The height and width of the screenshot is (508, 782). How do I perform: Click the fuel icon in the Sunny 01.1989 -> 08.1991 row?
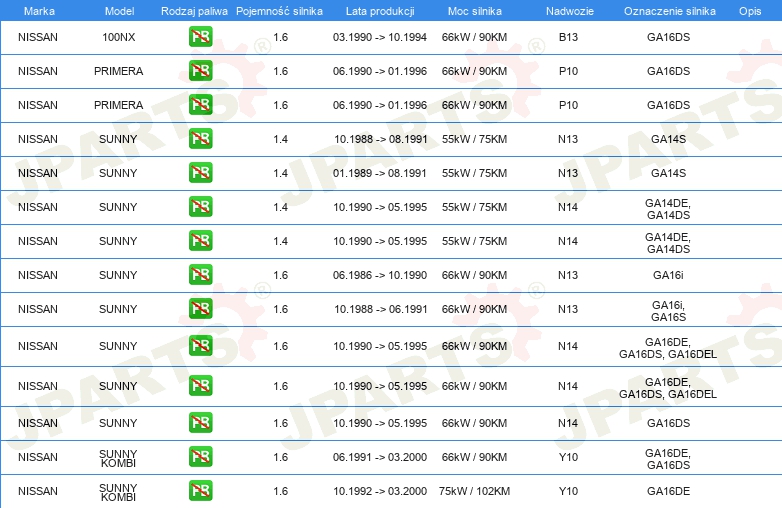[200, 172]
